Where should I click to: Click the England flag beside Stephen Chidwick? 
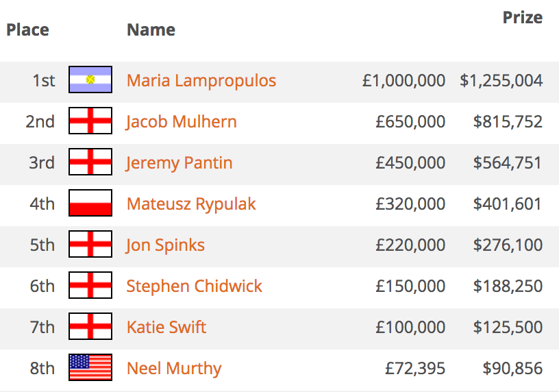tap(90, 285)
